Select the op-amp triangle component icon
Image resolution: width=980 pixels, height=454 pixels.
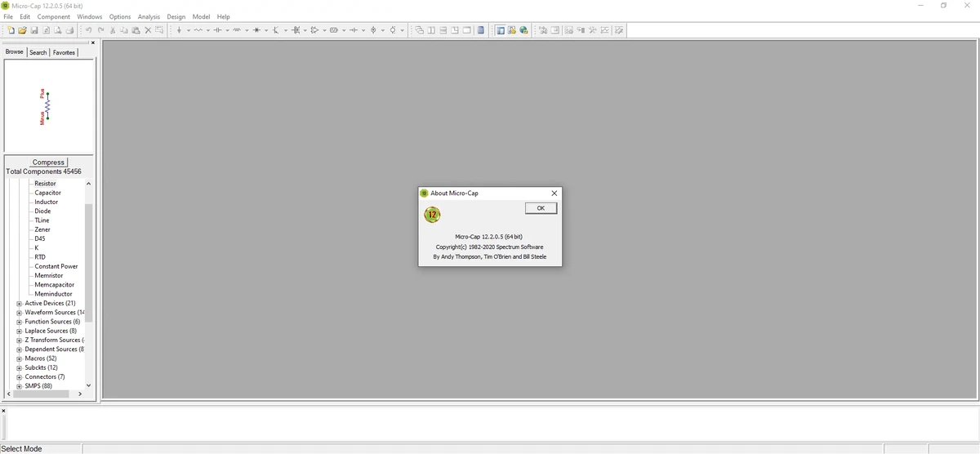(x=314, y=30)
